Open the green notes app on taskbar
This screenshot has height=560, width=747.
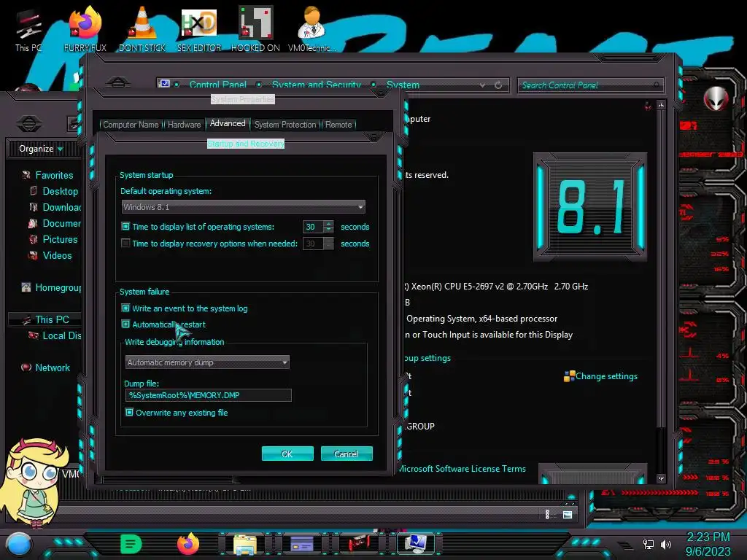(x=131, y=544)
